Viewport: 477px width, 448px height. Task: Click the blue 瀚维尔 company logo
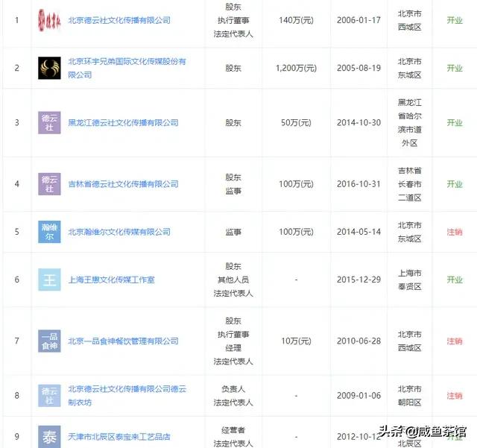coord(49,232)
